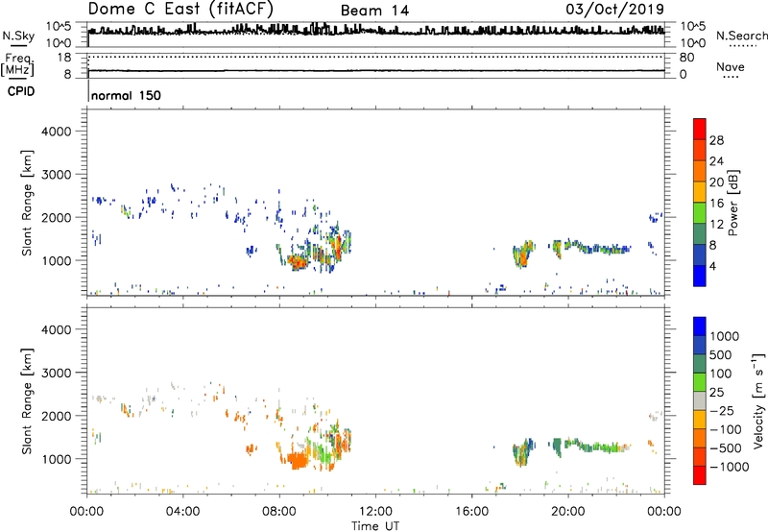This screenshot has width=768, height=532.
Task: Select the "Freq. [MHz]" axis label
Action: pos(17,65)
